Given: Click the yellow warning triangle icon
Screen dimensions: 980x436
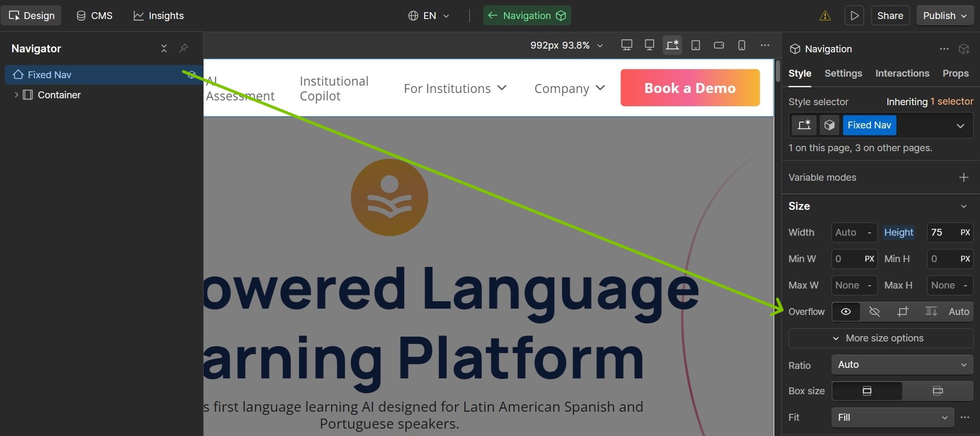Looking at the screenshot, I should (x=825, y=16).
